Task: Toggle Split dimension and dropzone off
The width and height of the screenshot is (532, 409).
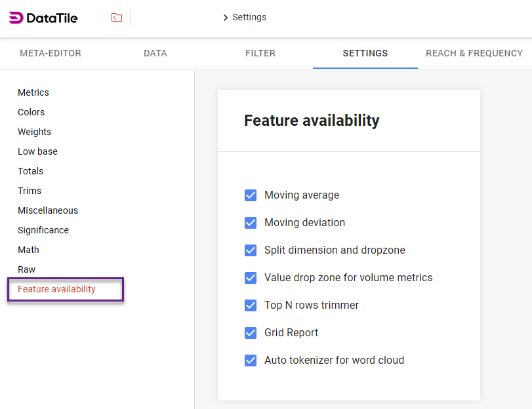Action: 251,250
